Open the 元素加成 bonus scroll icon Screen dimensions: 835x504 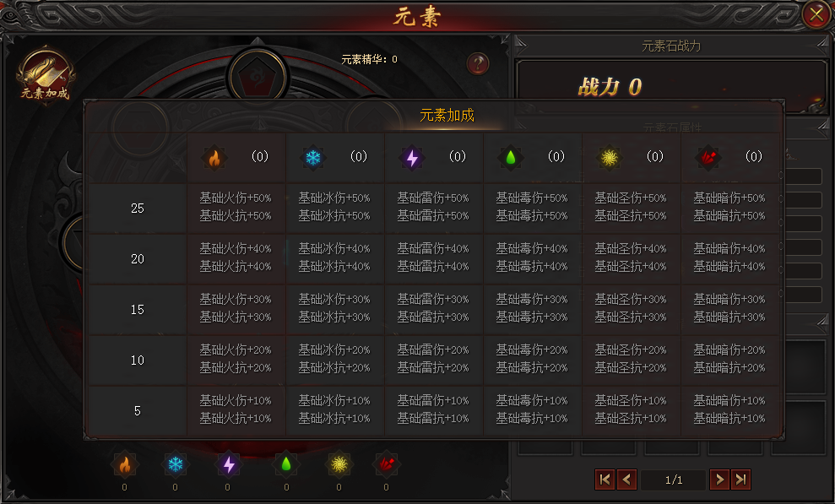(46, 76)
